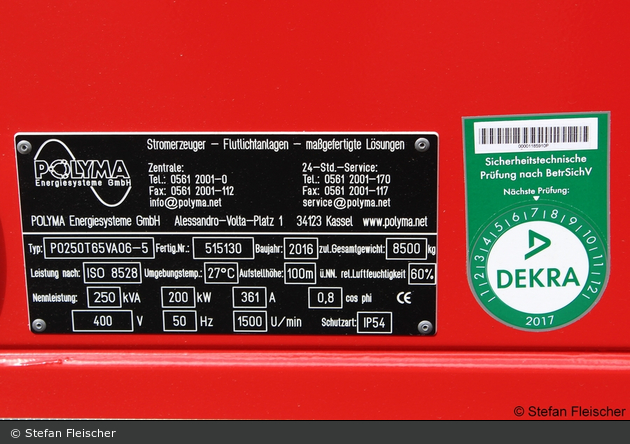Screen dimensions: 630x444
Task: Click the 'Schutzart:' label
Action: pyautogui.click(x=339, y=322)
